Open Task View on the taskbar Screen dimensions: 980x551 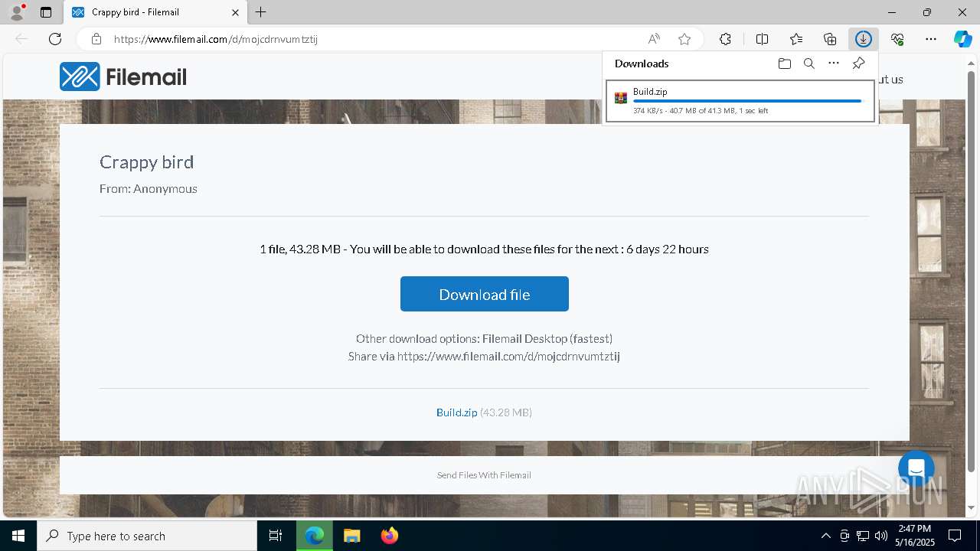[x=276, y=536]
